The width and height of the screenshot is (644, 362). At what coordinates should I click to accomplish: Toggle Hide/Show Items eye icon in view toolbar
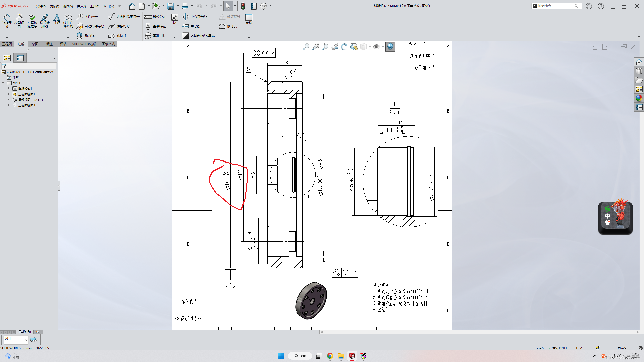(x=376, y=47)
